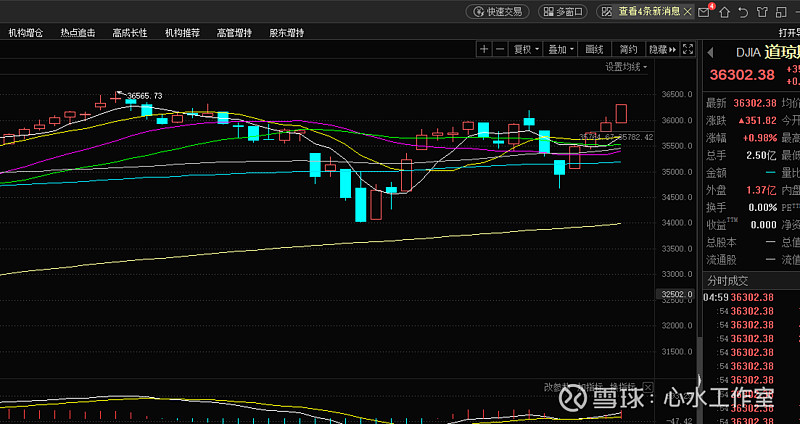800x424 pixels.
Task: Select the 高管增持 tab
Action: click(x=234, y=33)
